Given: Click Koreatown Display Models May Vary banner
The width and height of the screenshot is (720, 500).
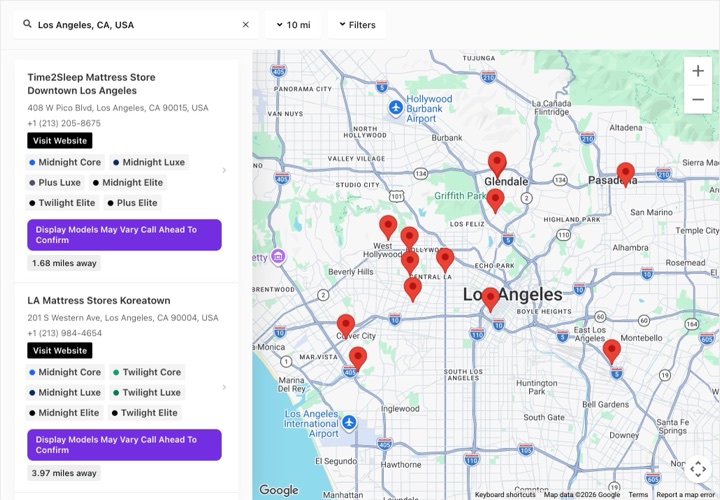Looking at the screenshot, I should [x=124, y=444].
